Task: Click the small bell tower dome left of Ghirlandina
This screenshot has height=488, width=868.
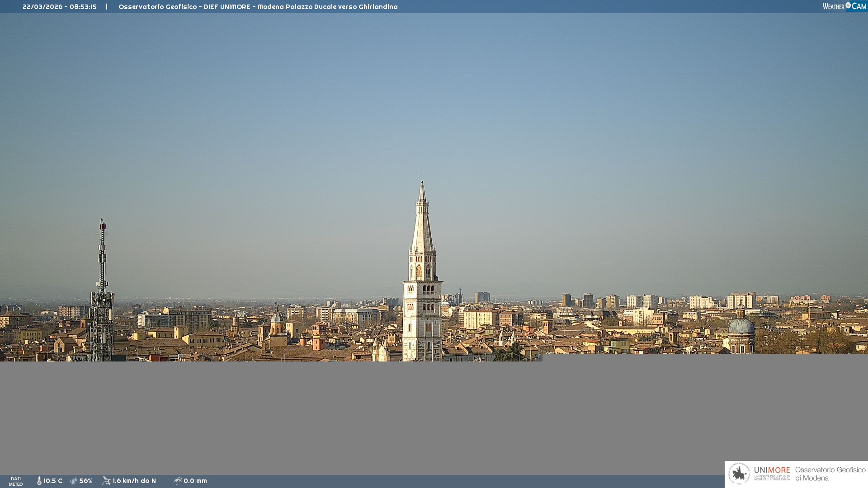Action: tap(277, 318)
